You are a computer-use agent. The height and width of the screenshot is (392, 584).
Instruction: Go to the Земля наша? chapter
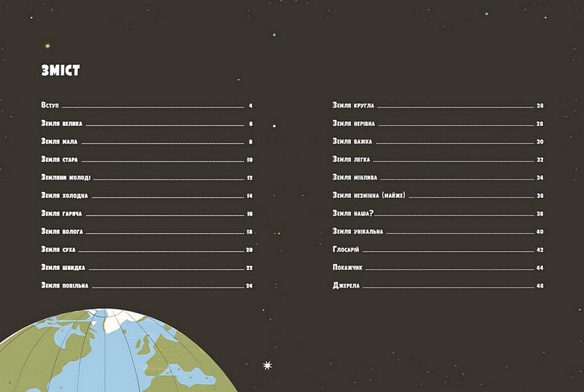pos(353,214)
